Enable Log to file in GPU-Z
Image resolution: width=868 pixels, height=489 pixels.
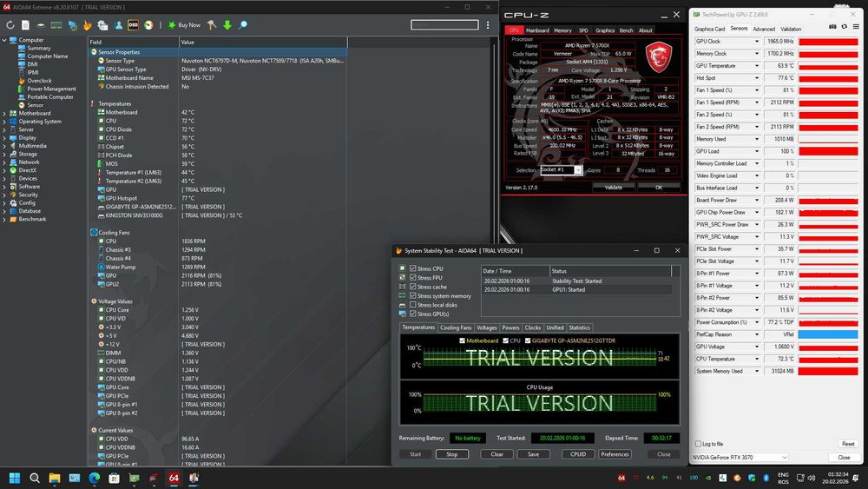click(698, 444)
